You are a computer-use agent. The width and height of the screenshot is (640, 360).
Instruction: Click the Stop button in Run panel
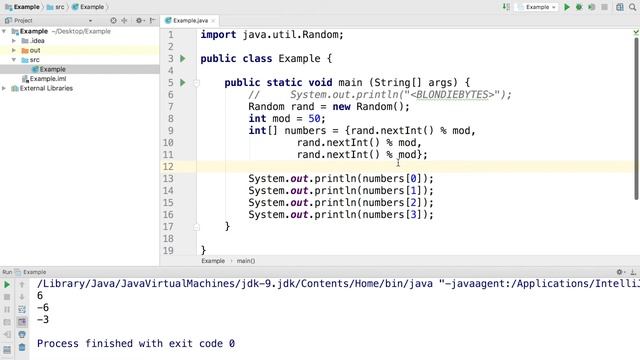(7, 297)
